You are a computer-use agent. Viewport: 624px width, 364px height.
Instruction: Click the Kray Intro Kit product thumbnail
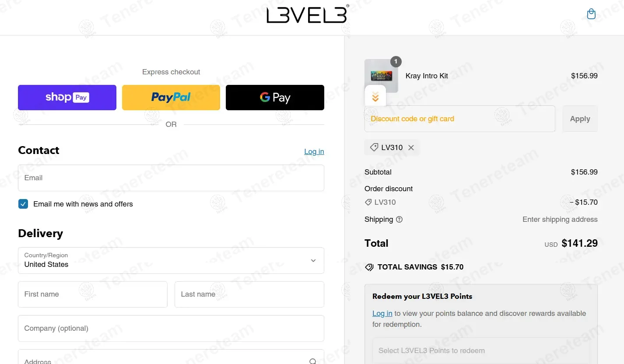pos(381,76)
